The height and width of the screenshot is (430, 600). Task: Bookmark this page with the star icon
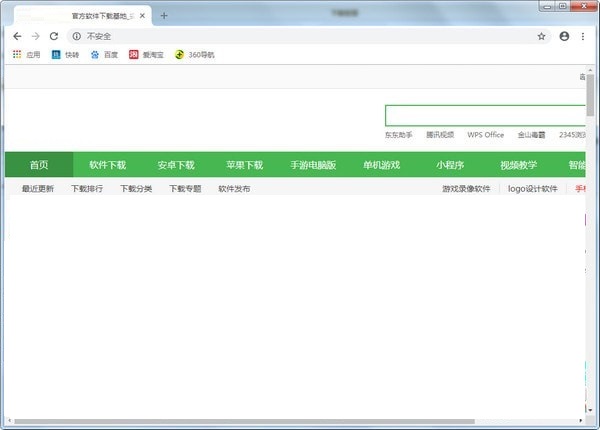pyautogui.click(x=541, y=36)
